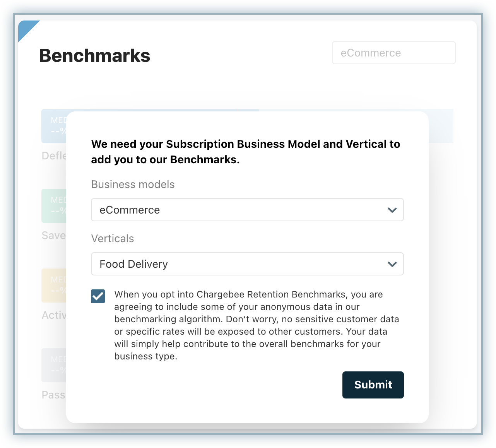
Task: Uncheck the Benchmarks opt-in checkbox
Action: [x=98, y=297]
